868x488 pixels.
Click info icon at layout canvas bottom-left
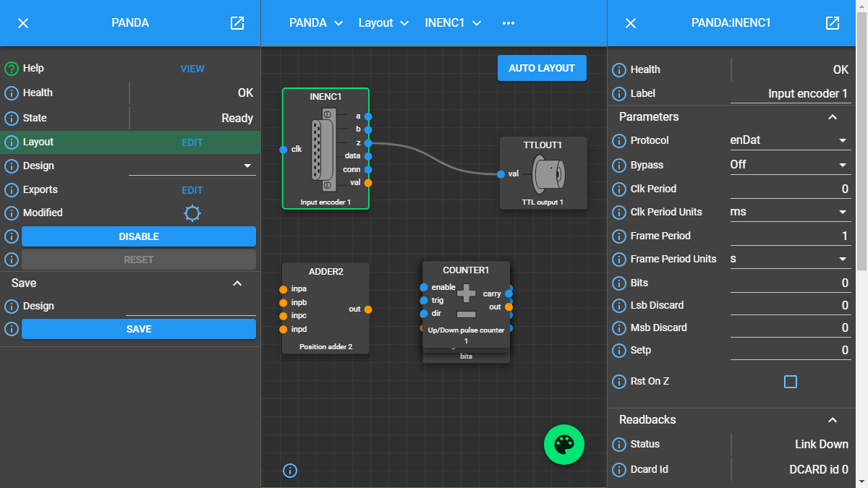[x=290, y=471]
